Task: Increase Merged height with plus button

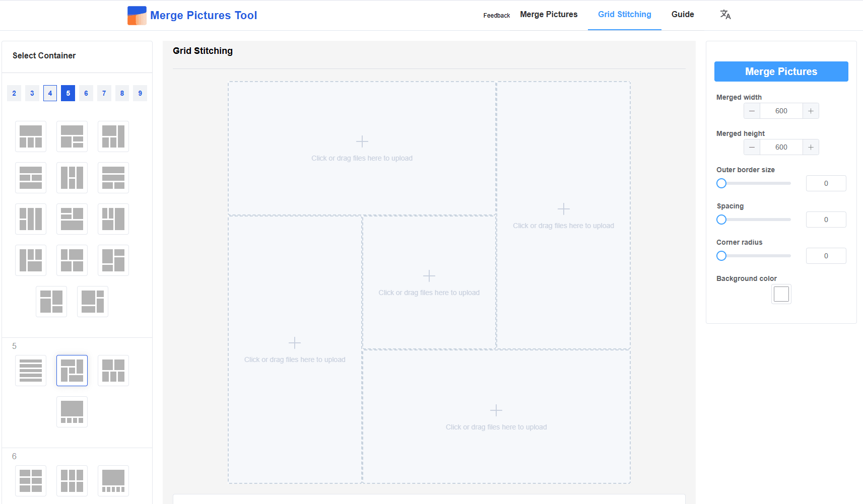Action: click(x=811, y=147)
